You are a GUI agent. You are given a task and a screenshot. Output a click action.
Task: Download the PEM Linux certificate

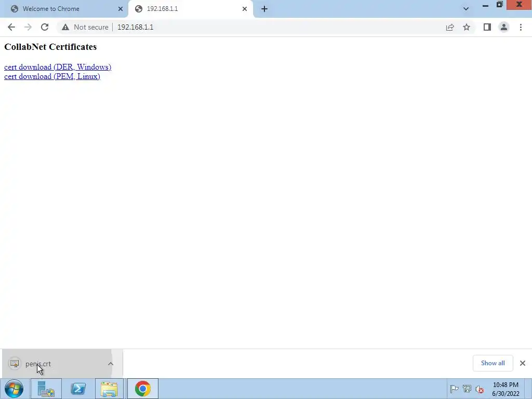(52, 76)
